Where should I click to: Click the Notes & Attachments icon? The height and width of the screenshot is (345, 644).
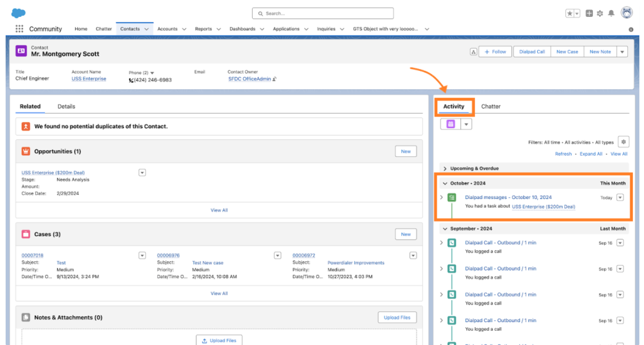coord(26,317)
